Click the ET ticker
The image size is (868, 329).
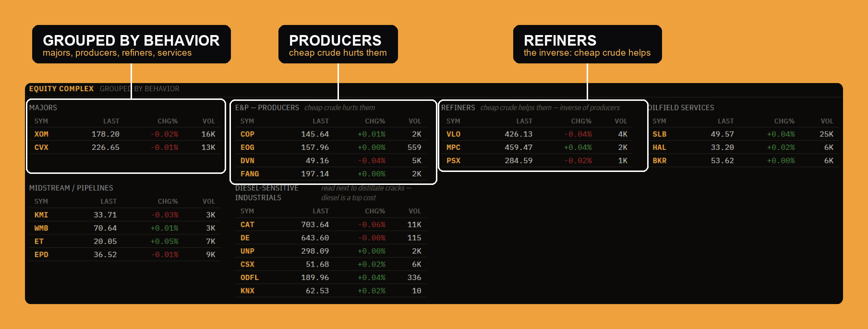[x=39, y=242]
